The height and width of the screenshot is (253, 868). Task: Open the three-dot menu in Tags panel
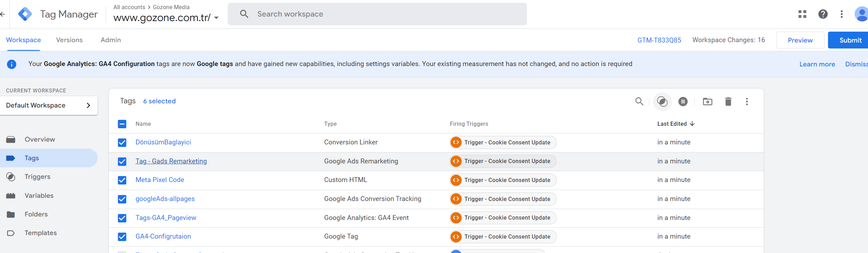[747, 102]
